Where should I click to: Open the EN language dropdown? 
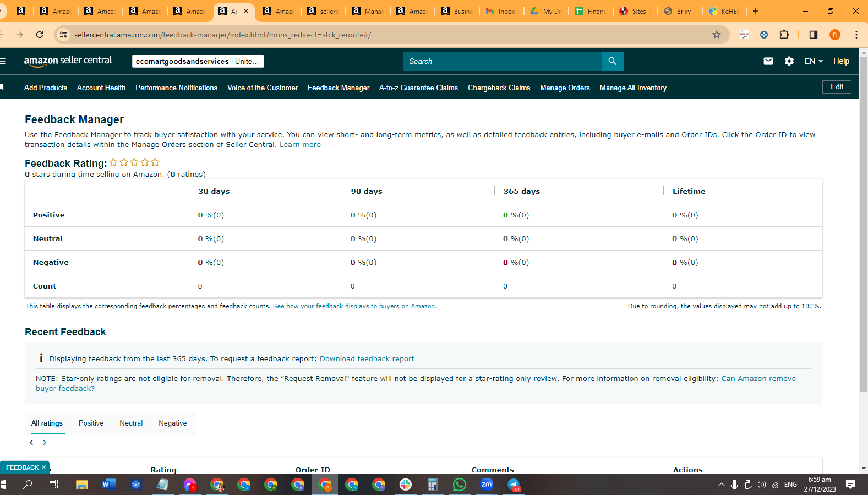[x=814, y=61]
